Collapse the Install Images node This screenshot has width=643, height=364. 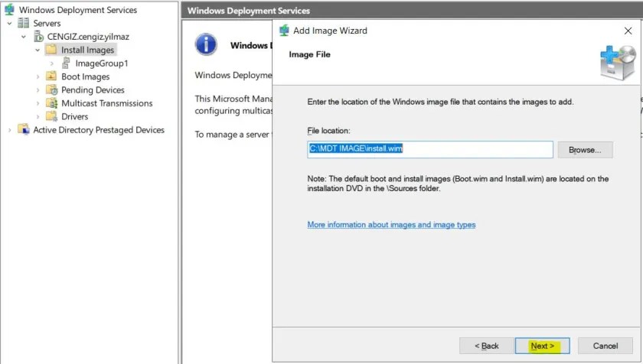(x=38, y=50)
